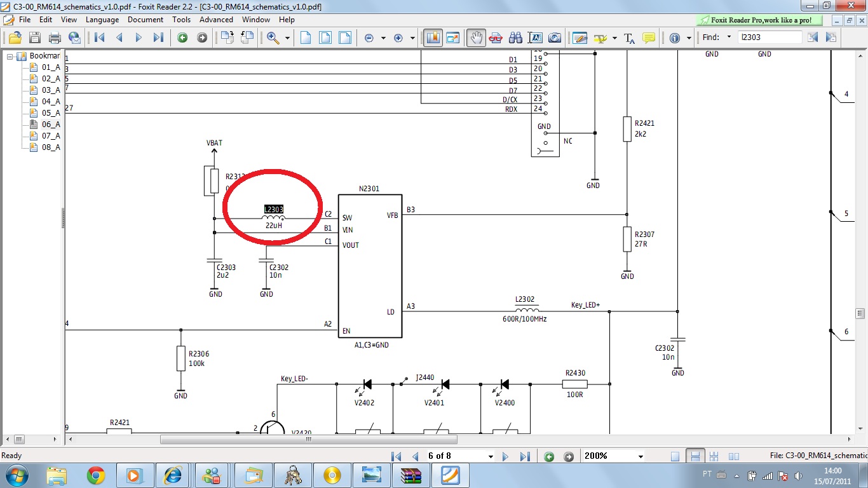Open the View menu
868x488 pixels.
point(69,20)
